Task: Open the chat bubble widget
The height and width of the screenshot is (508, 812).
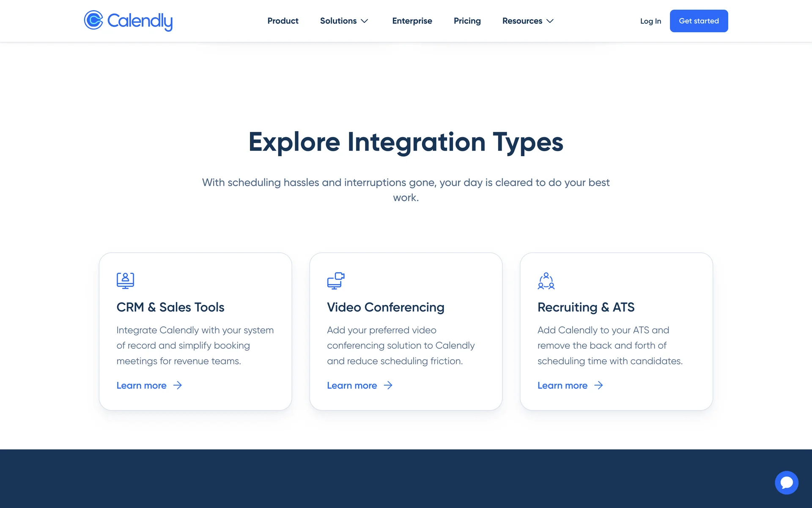Action: [786, 482]
